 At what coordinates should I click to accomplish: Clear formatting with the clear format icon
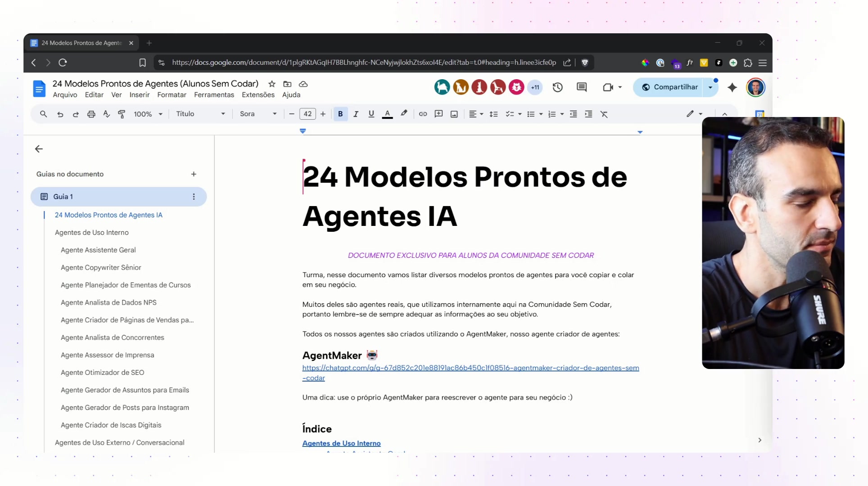coord(604,114)
